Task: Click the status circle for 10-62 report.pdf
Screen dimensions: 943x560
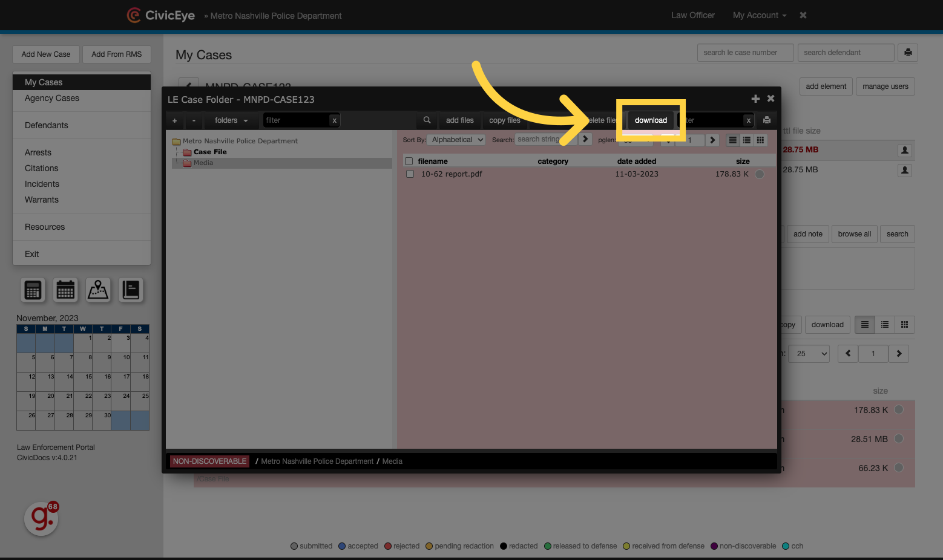Action: 760,174
